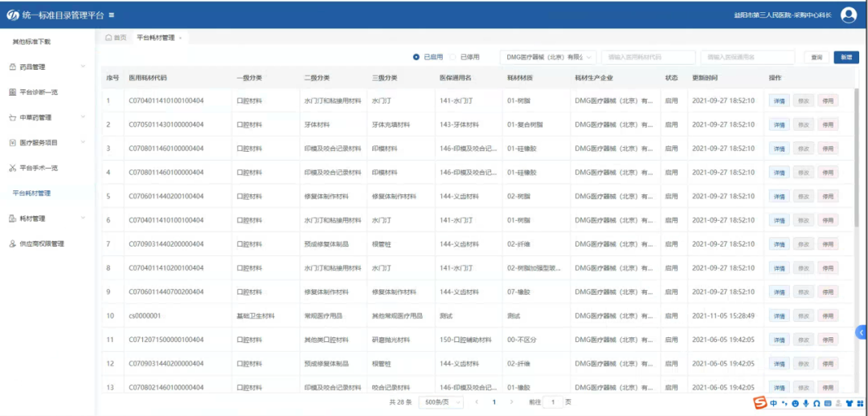Click 其他常规医疗用品 cell in row 10
The height and width of the screenshot is (416, 868).
[398, 316]
